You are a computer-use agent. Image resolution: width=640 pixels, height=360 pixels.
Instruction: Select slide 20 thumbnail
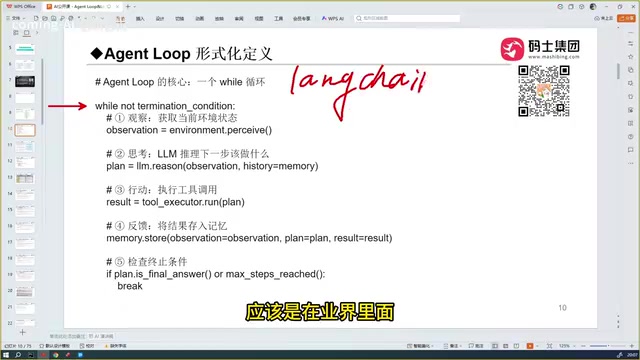(x=25, y=292)
